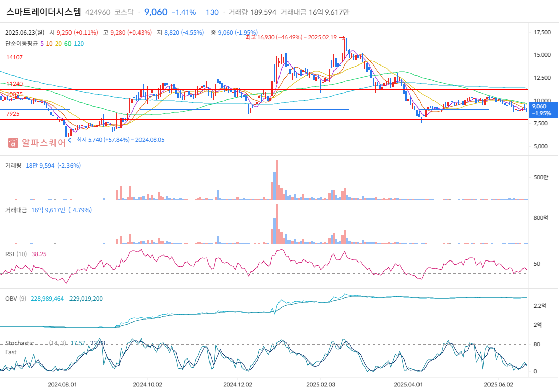
Task: Click the 130 price change value
Action: click(x=212, y=12)
